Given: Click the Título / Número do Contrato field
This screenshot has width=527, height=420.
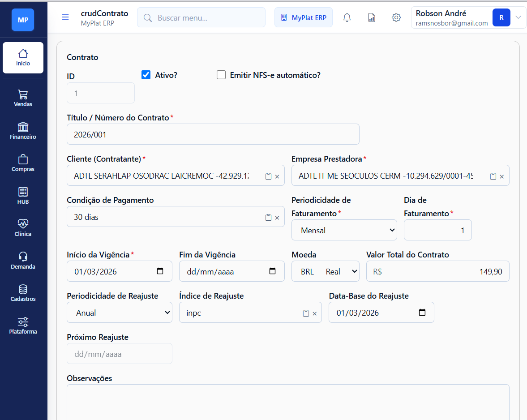Looking at the screenshot, I should (213, 134).
